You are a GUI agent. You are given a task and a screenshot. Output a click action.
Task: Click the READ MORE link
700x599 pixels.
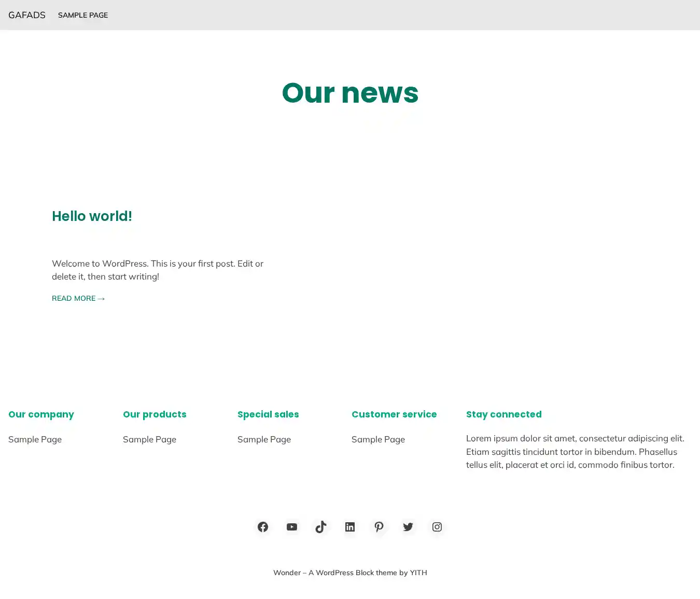(78, 298)
